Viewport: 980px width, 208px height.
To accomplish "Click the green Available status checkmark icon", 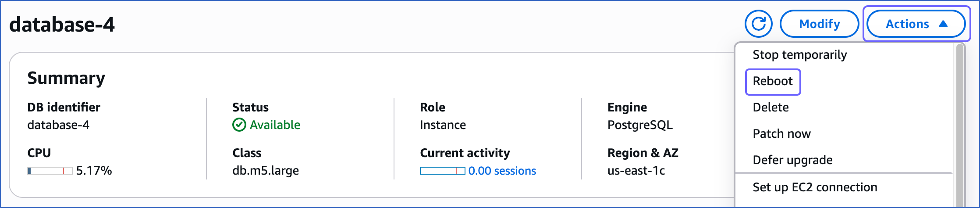I will tap(239, 125).
